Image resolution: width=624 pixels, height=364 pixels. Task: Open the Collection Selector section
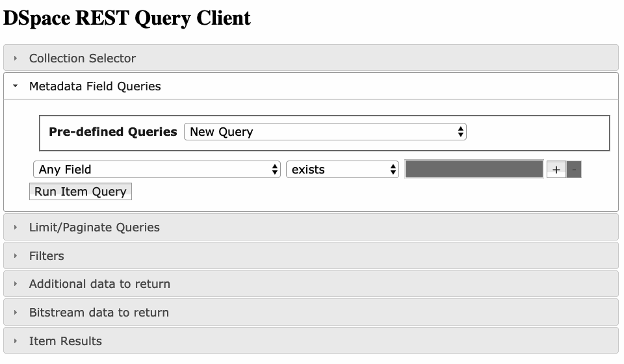[x=311, y=58]
